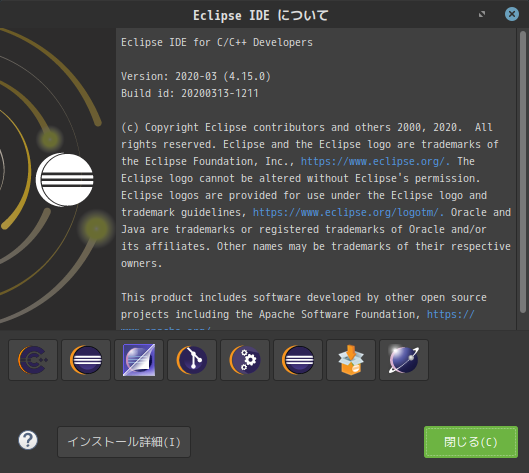The height and width of the screenshot is (473, 529).
Task: Open the eclipse.org/logotm/ link
Action: click(348, 212)
